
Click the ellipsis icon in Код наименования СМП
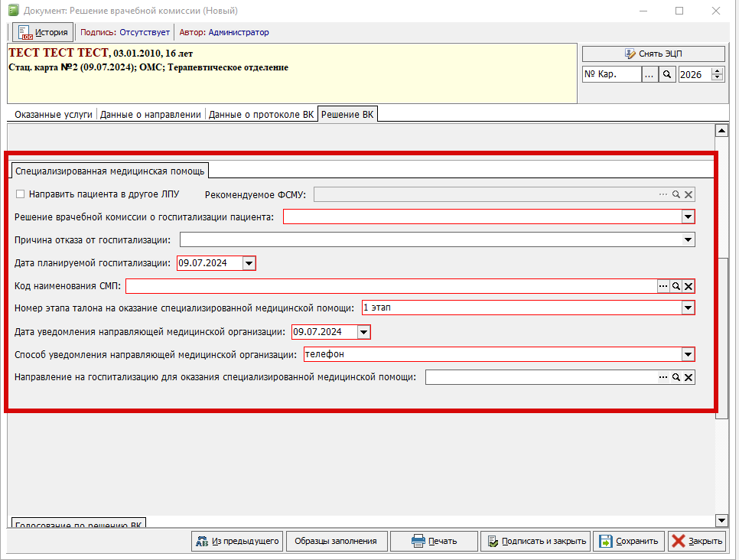663,286
